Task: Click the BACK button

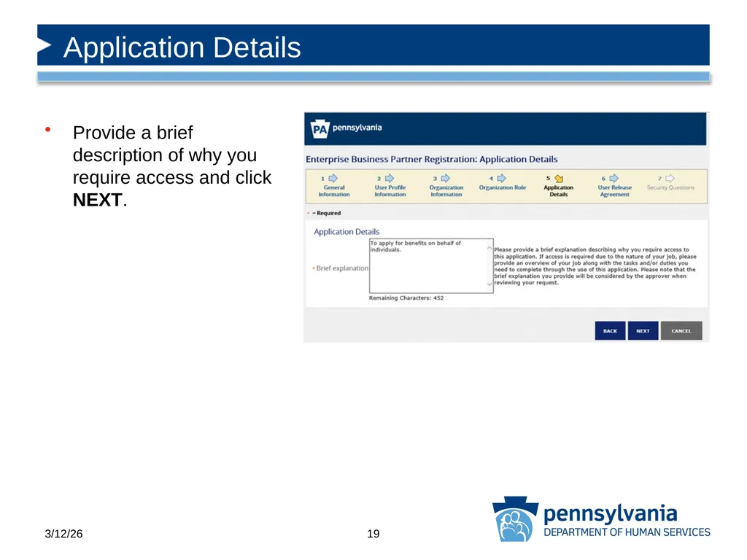Action: [x=610, y=330]
